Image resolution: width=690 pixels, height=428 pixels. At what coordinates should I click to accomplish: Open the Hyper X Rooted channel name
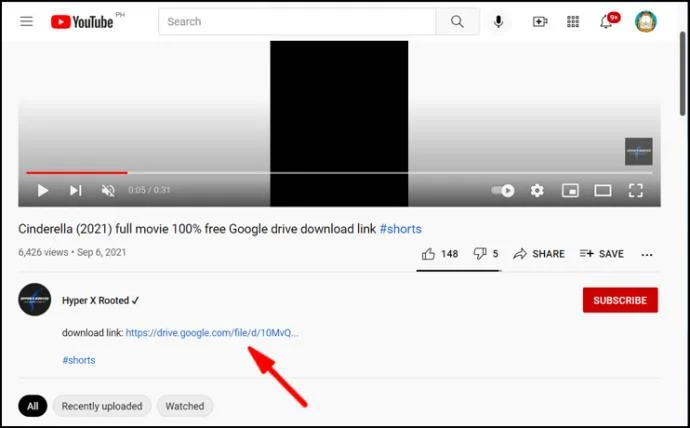(x=95, y=300)
